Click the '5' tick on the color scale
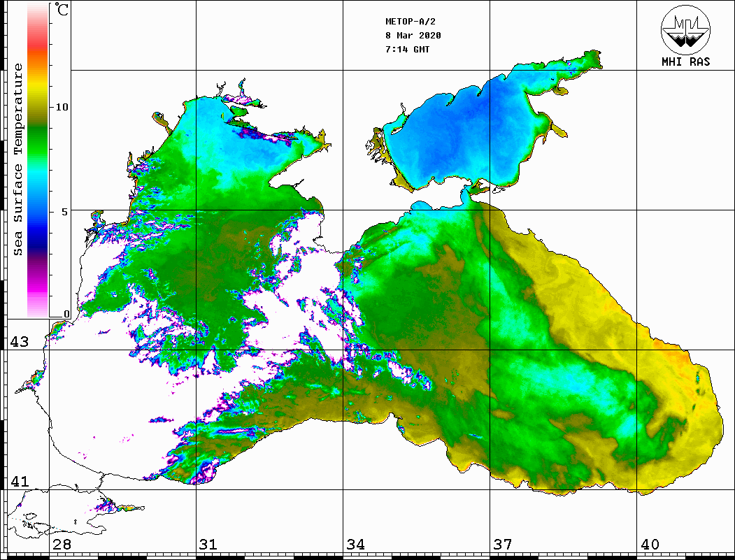The width and height of the screenshot is (735, 560). (x=64, y=211)
